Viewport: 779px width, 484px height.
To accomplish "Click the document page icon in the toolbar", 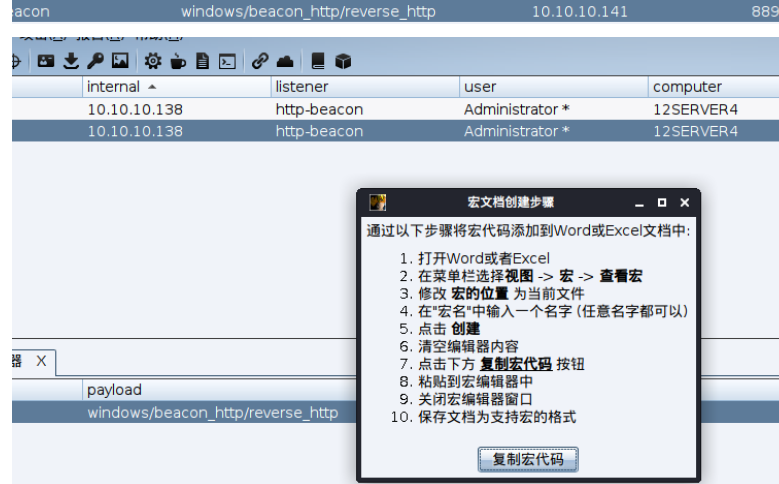I will tap(203, 61).
